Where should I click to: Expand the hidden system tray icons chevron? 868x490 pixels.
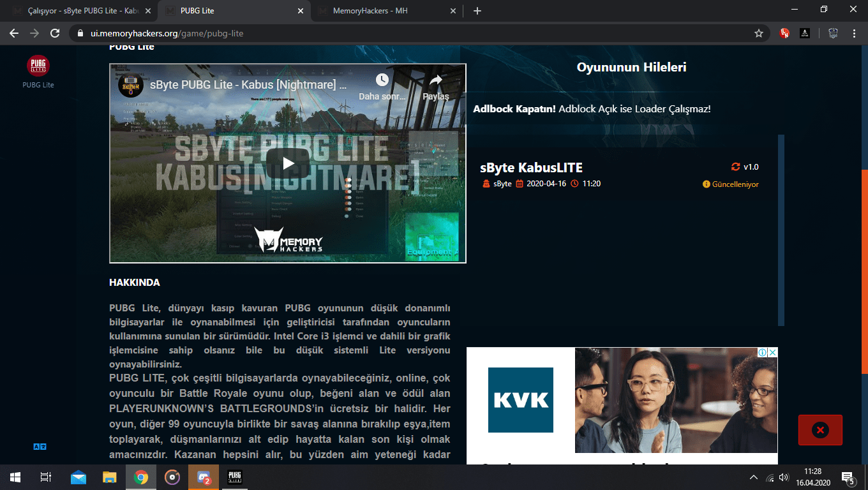pos(754,477)
